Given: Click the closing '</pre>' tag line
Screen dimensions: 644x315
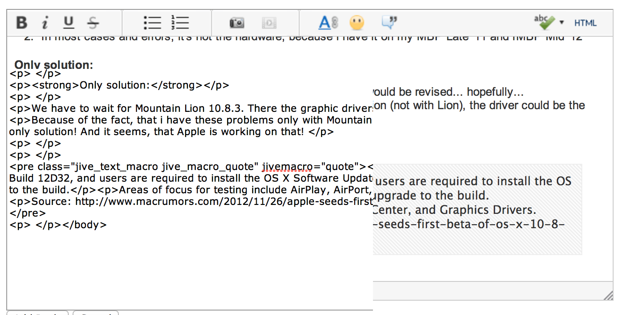Looking at the screenshot, I should [28, 213].
